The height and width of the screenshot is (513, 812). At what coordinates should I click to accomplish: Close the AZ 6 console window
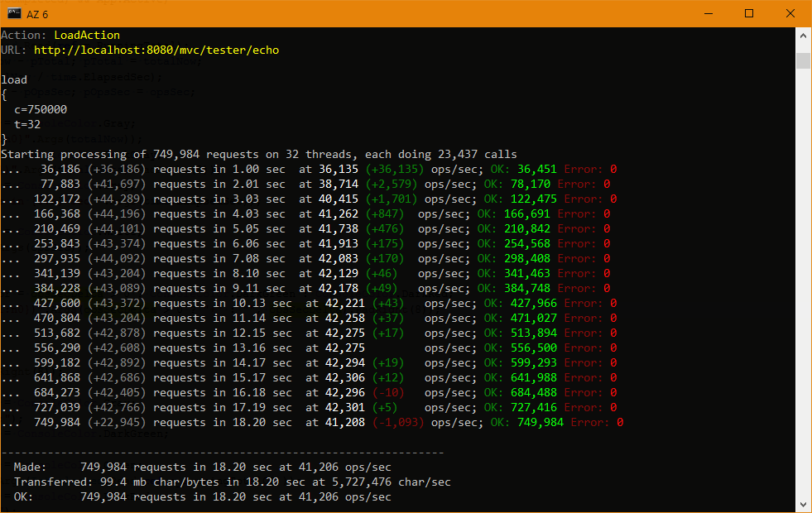[x=790, y=13]
